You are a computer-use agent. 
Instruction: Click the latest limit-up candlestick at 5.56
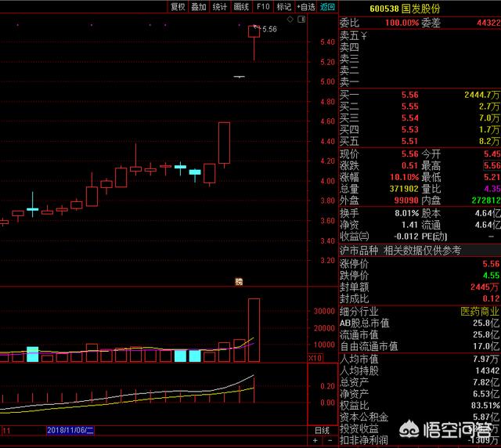pos(254,31)
